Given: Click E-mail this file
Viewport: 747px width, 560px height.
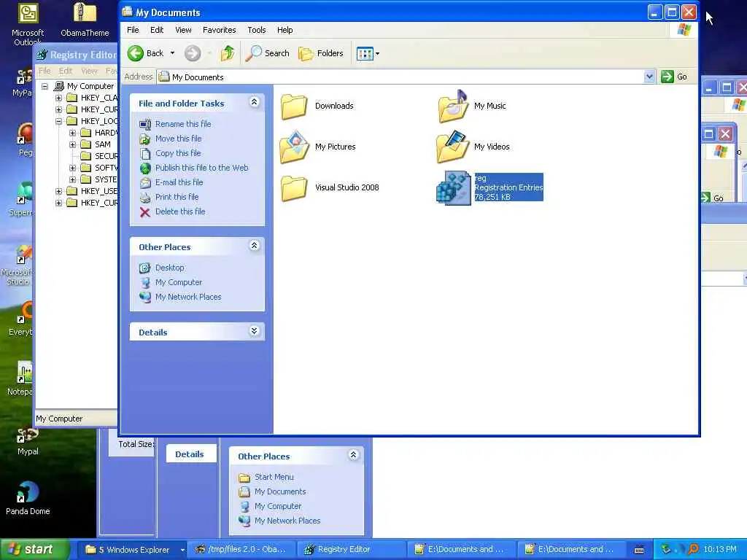Looking at the screenshot, I should [179, 182].
